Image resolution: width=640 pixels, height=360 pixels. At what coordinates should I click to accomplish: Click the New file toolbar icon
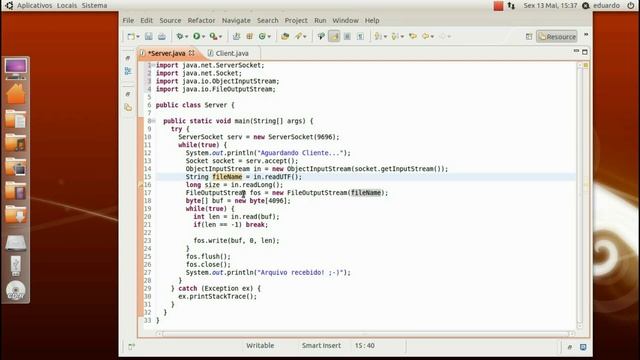[131, 36]
